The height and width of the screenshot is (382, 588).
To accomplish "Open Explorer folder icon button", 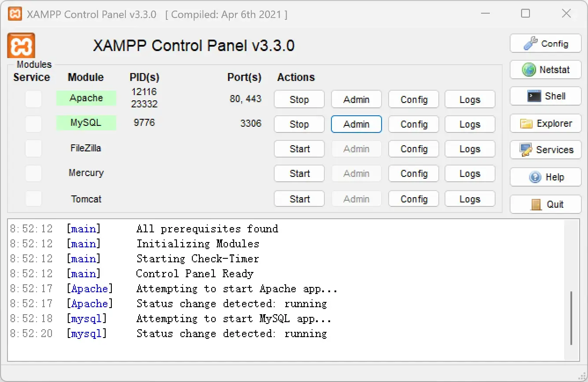I will click(545, 124).
